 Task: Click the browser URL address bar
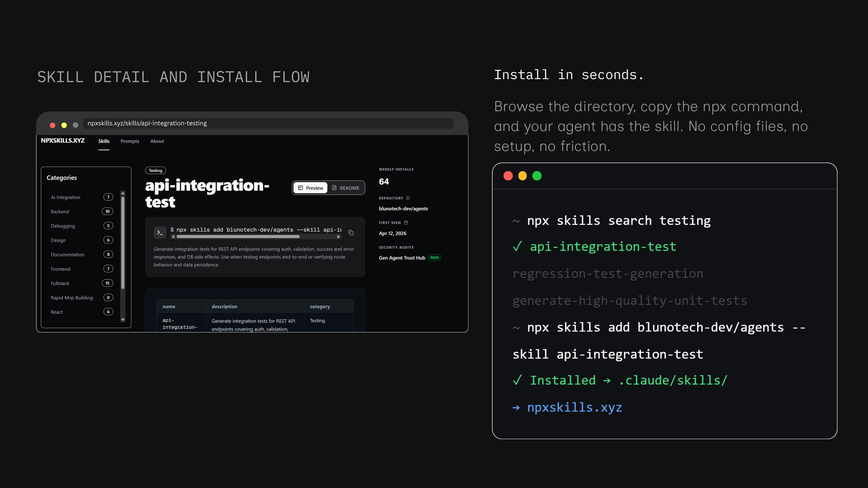point(268,123)
